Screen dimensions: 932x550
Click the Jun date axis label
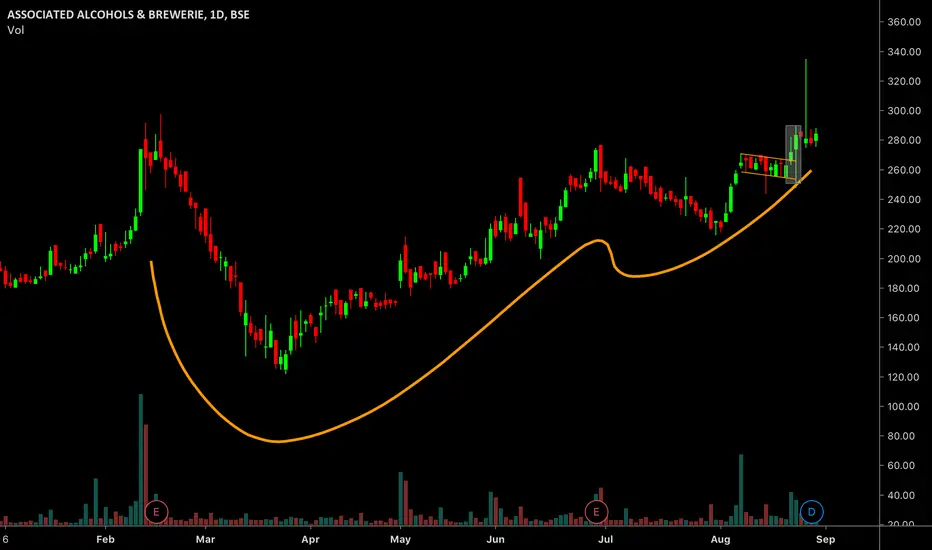pos(495,539)
